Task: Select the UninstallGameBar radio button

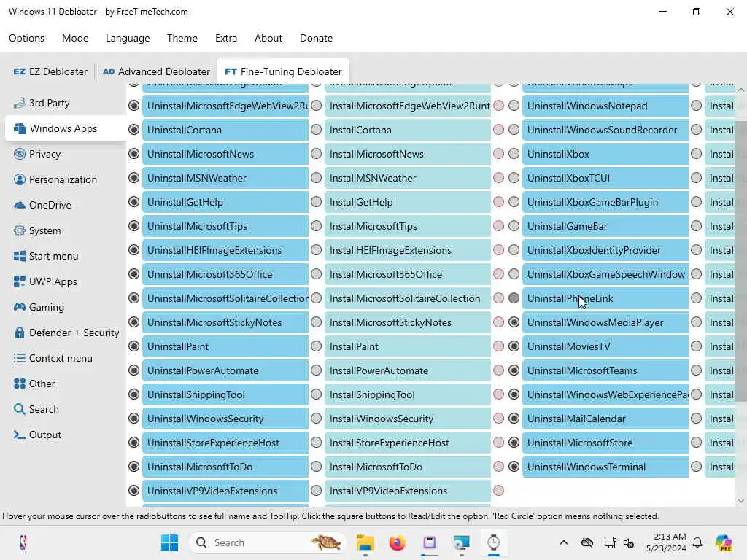Action: [x=514, y=226]
